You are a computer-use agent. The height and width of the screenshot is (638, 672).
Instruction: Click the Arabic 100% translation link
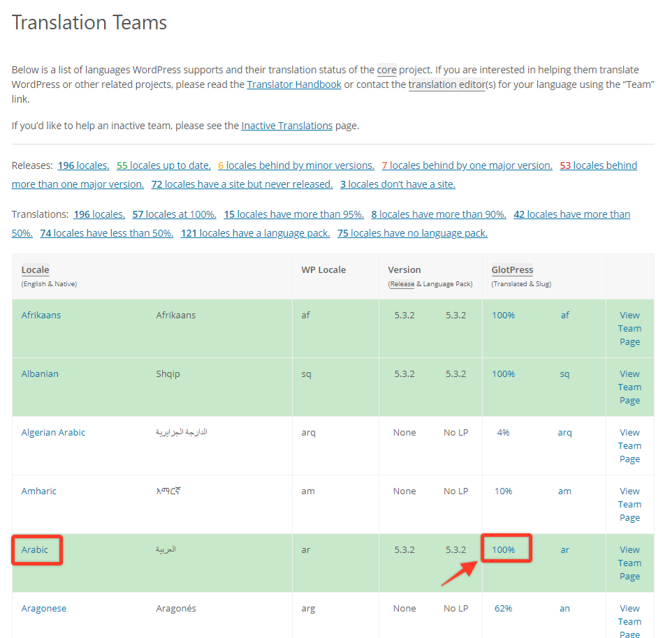click(x=504, y=549)
